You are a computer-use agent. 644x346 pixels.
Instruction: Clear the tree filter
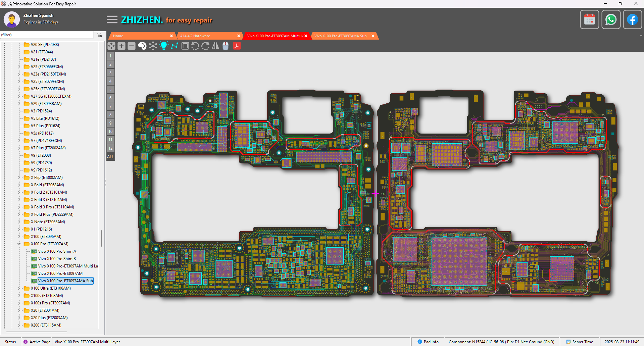coord(100,35)
